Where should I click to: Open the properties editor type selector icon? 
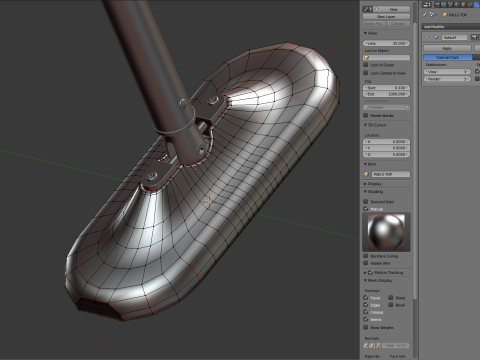coord(427,5)
